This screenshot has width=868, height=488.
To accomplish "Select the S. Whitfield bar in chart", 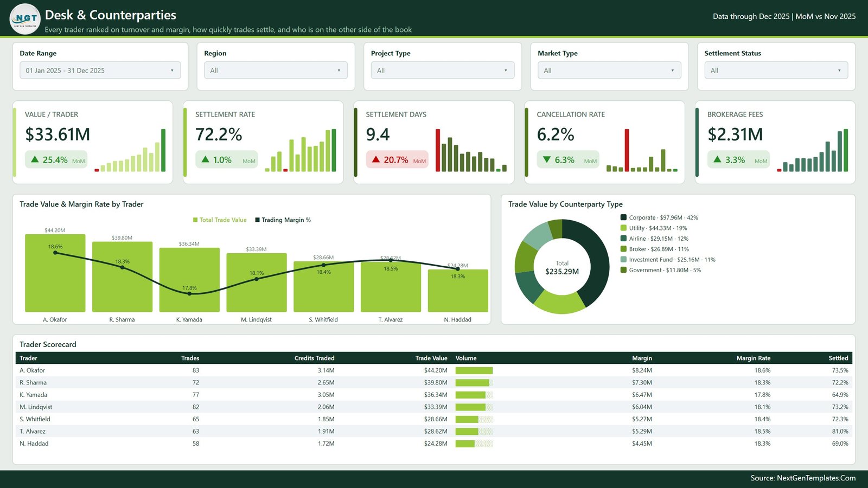I will [324, 287].
